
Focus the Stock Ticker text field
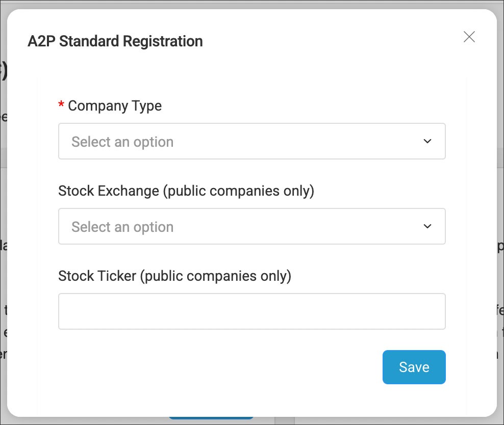[251, 311]
